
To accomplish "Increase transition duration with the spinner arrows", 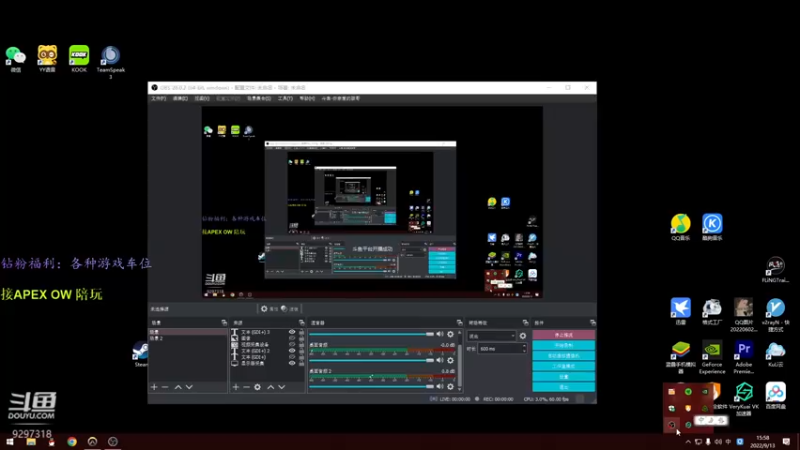I will [x=524, y=347].
